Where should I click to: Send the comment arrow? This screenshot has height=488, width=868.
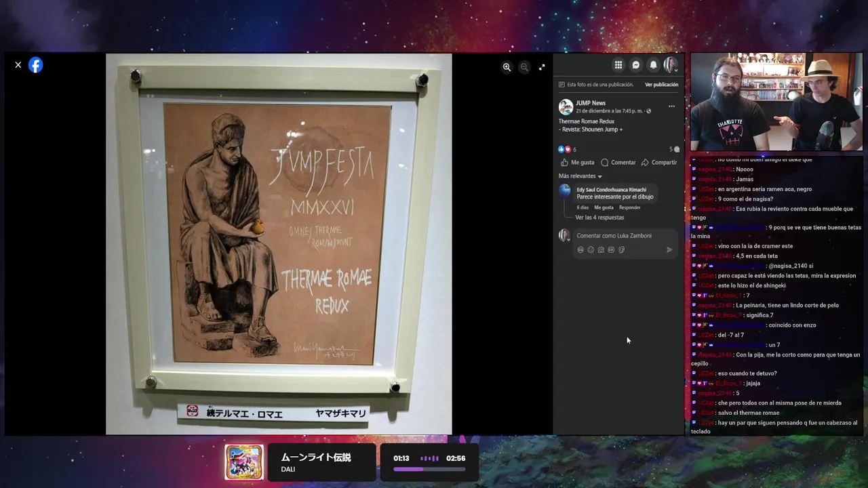(669, 250)
